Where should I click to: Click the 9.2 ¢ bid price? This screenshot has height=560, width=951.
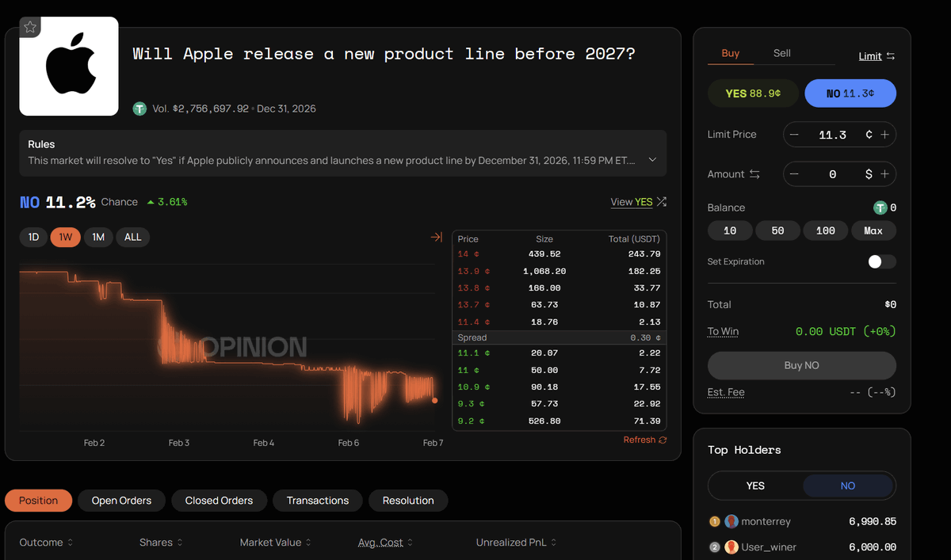pyautogui.click(x=470, y=421)
